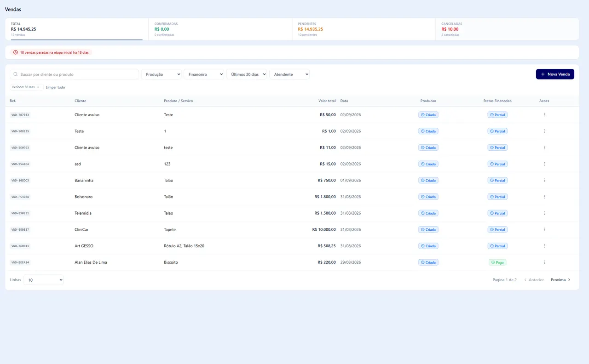Open actions menu for the R$ 50,00 sale
589x364 pixels.
[544, 115]
